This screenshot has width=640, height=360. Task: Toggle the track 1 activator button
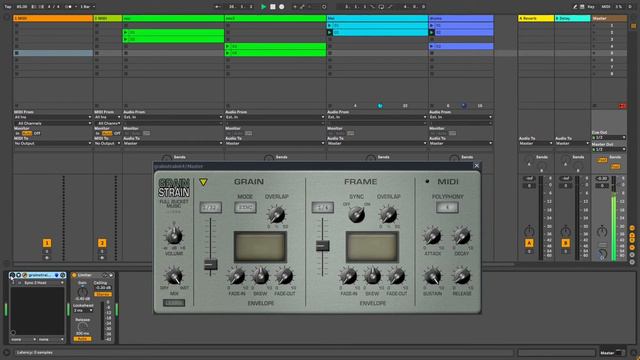click(x=47, y=243)
